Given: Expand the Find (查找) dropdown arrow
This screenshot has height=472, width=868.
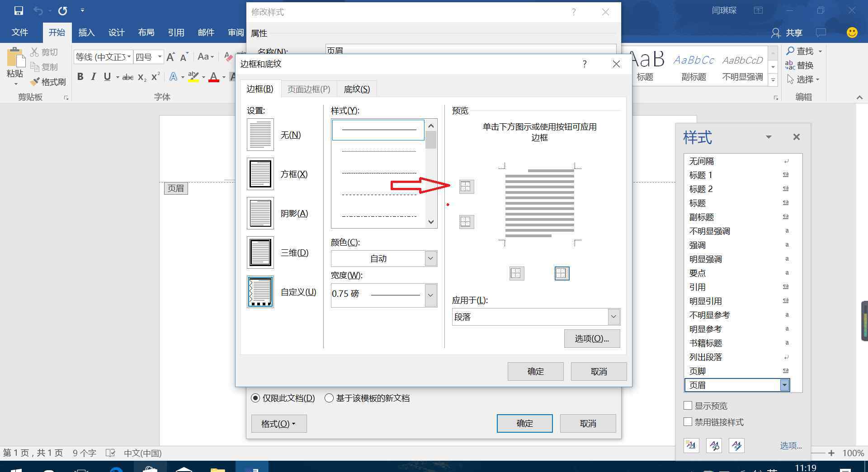Looking at the screenshot, I should [820, 51].
